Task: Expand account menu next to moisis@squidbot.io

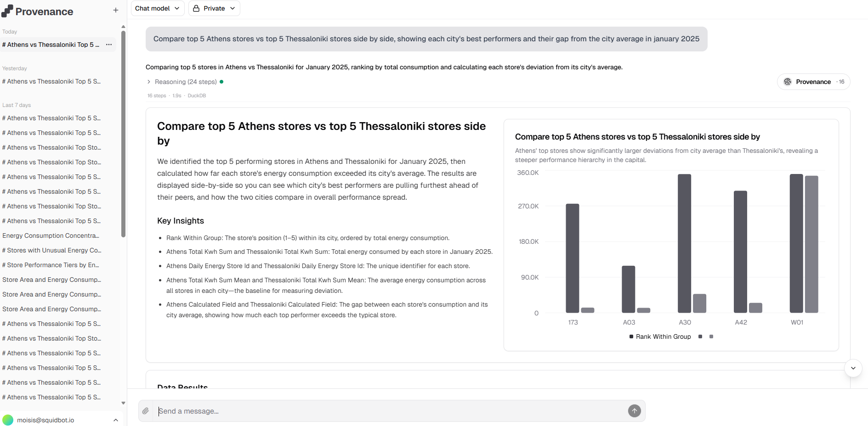Action: 116,420
